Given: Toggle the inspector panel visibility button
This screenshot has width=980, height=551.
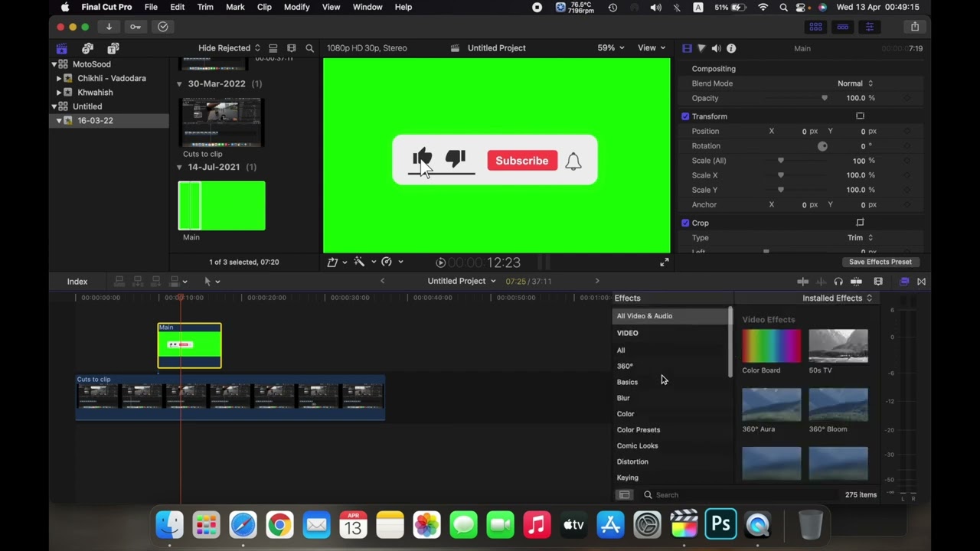Looking at the screenshot, I should (x=870, y=27).
